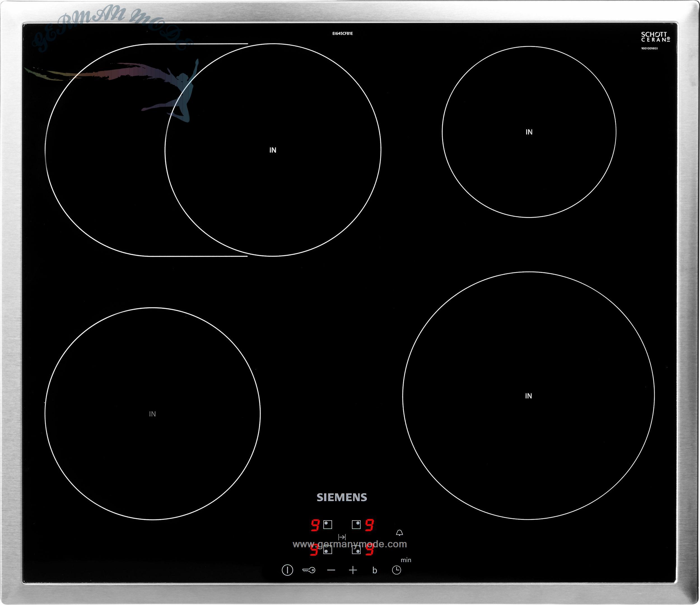Tap the clock timer symbol
The width and height of the screenshot is (700, 605).
(x=397, y=570)
